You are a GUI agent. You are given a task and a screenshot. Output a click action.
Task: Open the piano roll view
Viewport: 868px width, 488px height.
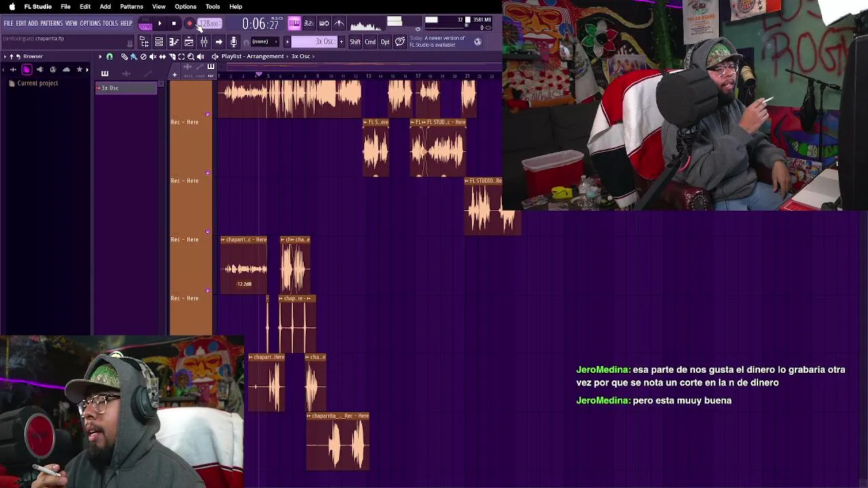coord(174,42)
